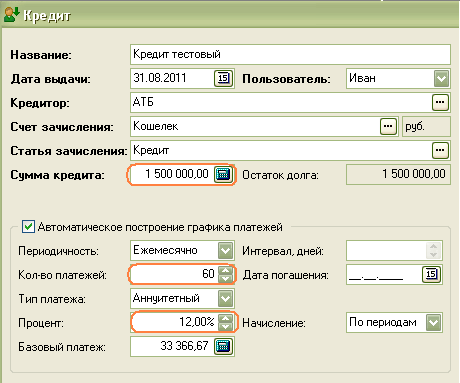Click the Кредитор: label
The height and width of the screenshot is (383, 460).
click(x=40, y=103)
